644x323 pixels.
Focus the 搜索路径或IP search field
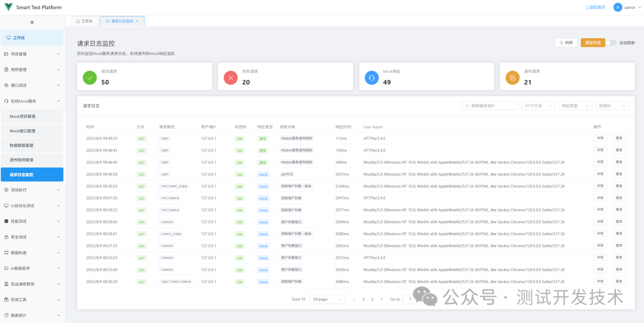pos(490,106)
